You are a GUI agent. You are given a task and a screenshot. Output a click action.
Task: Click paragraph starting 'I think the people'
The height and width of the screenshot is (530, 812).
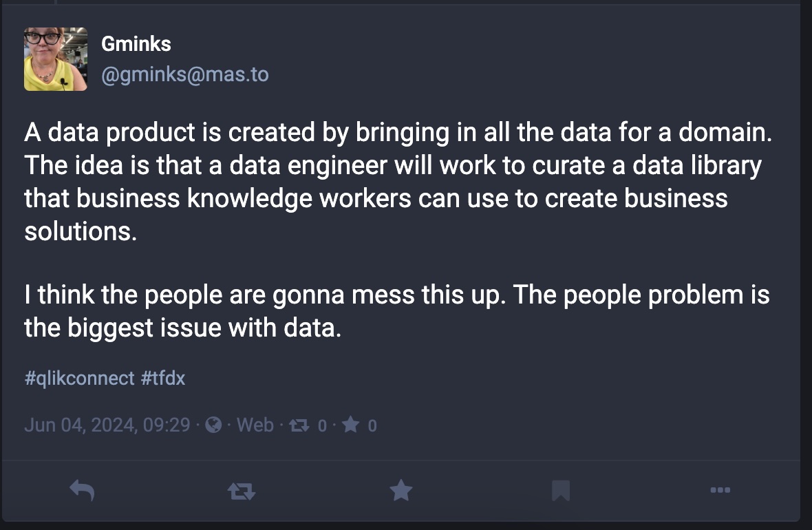396,311
